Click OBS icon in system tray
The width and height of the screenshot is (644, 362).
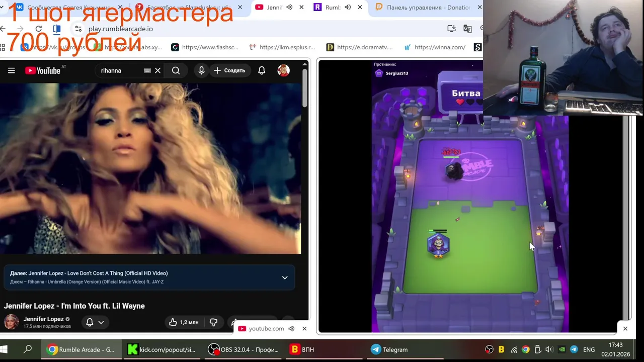489,349
